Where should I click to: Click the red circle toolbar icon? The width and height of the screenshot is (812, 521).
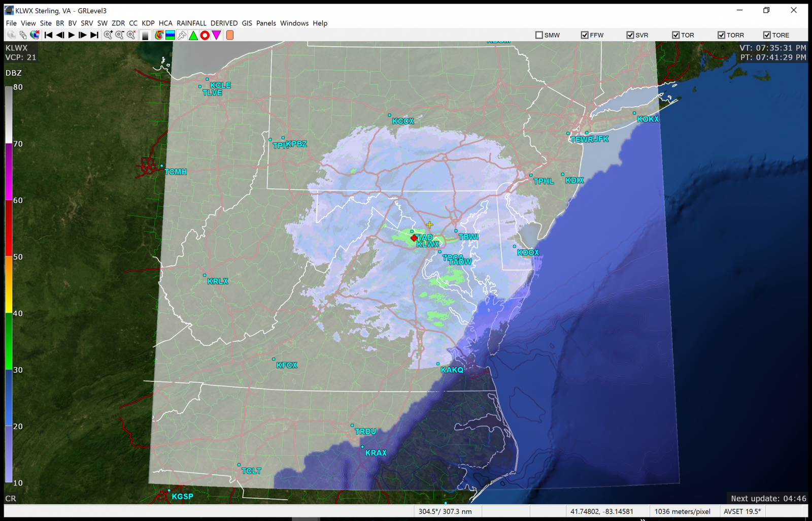tap(205, 35)
